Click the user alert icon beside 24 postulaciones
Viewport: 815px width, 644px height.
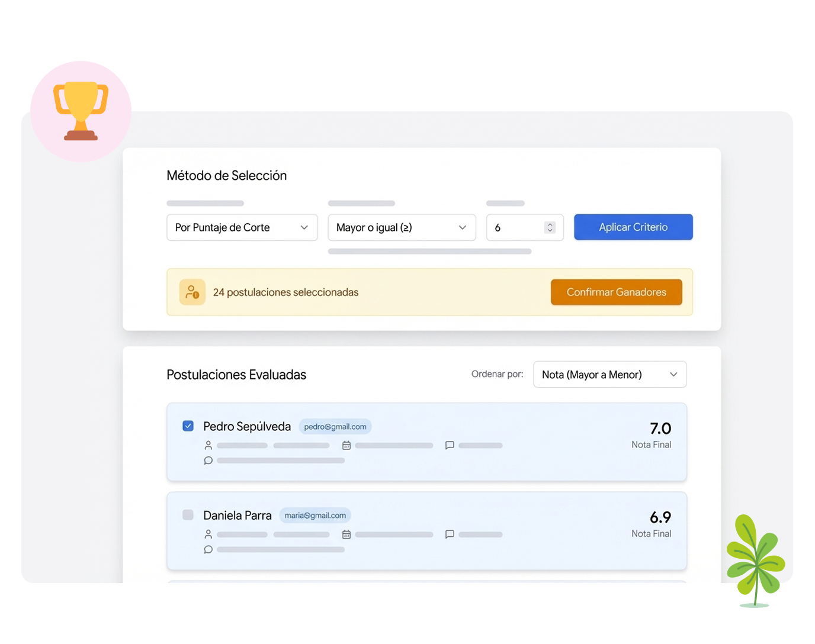click(x=192, y=292)
